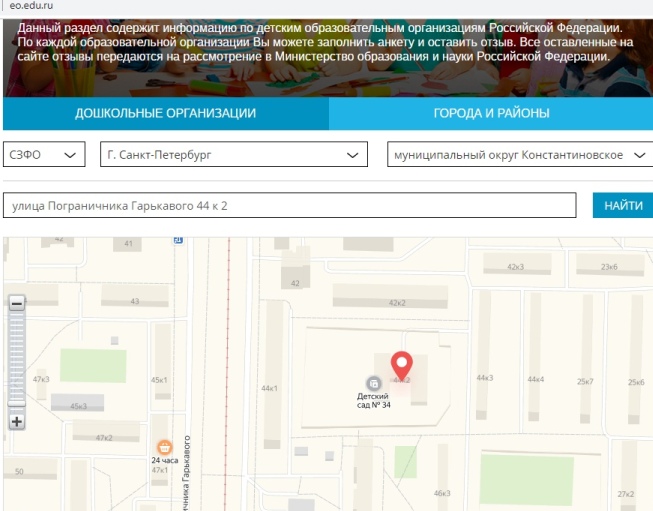Expand the Г. Санкт-Петербург city dropdown
The image size is (653, 511).
tap(234, 156)
